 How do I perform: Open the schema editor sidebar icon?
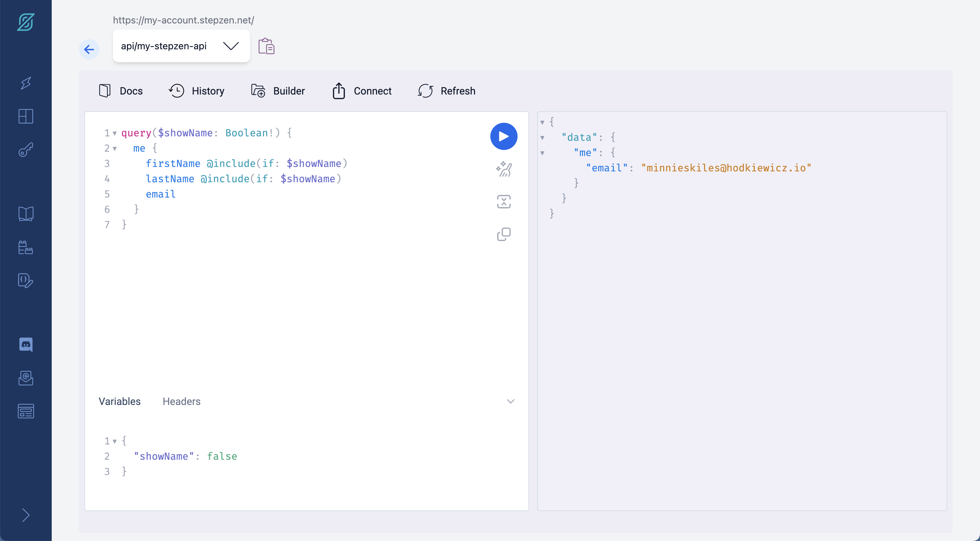26,281
